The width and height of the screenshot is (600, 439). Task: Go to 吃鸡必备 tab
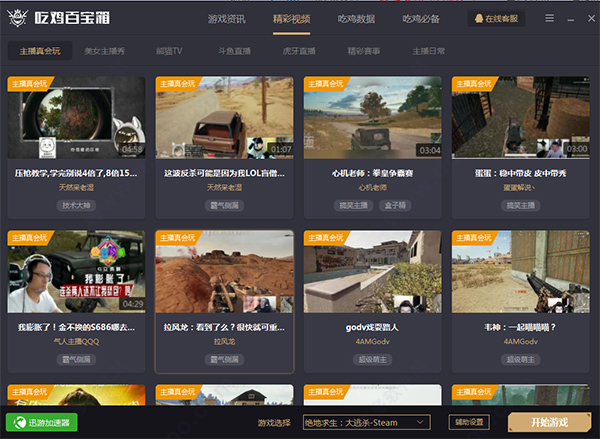click(421, 19)
